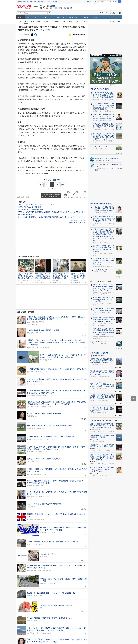Open the news HACK round icon
This screenshot has height=644, width=138.
click(92, 159)
